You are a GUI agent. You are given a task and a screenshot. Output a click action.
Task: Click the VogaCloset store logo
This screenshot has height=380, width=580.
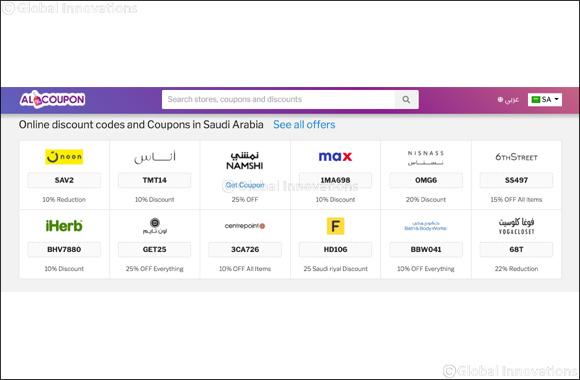point(516,226)
